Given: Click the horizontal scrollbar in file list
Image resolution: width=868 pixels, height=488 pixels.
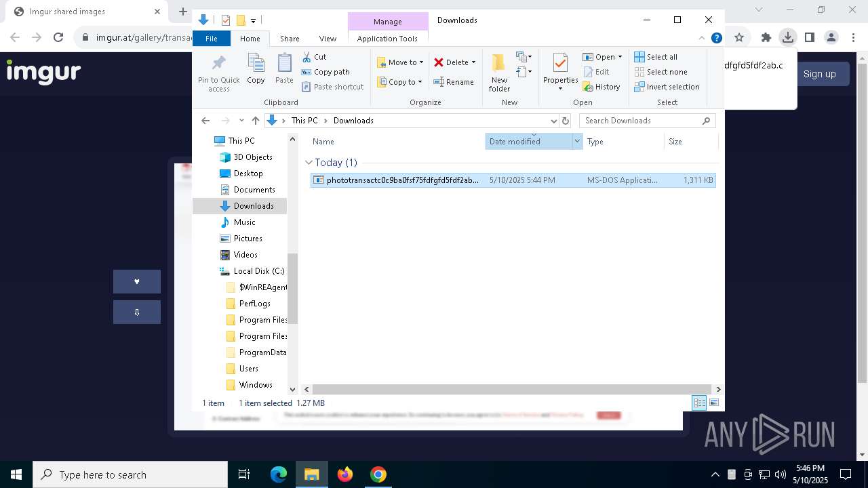Looking at the screenshot, I should [512, 389].
